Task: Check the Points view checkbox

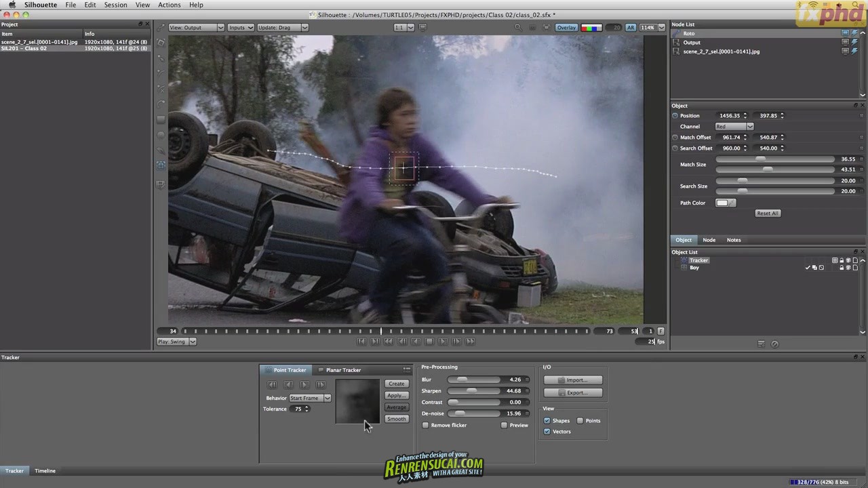Action: (x=580, y=420)
